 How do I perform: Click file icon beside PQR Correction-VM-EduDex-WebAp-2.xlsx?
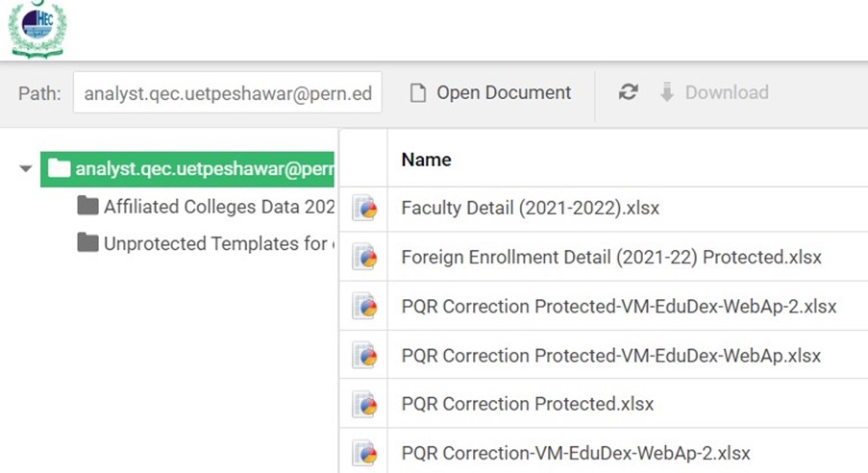point(364,453)
